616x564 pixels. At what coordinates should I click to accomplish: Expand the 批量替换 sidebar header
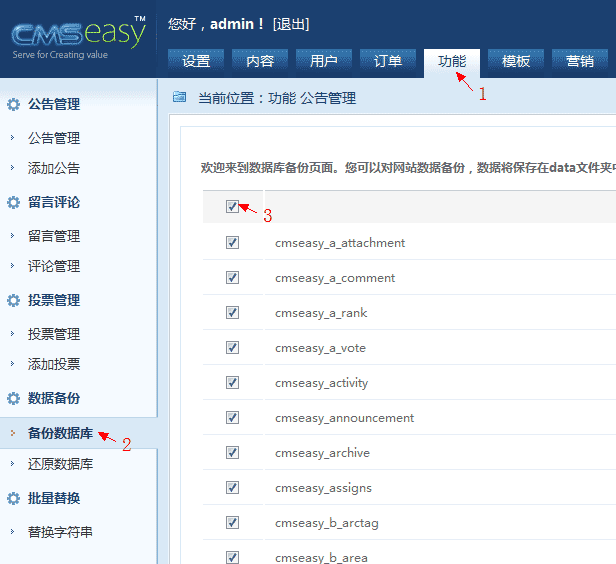coord(54,498)
